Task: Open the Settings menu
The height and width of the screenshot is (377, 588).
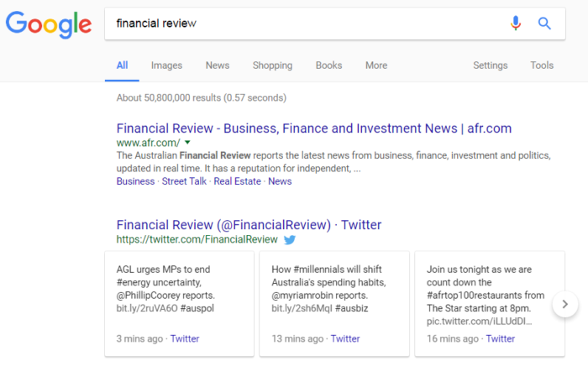Action: click(x=490, y=65)
